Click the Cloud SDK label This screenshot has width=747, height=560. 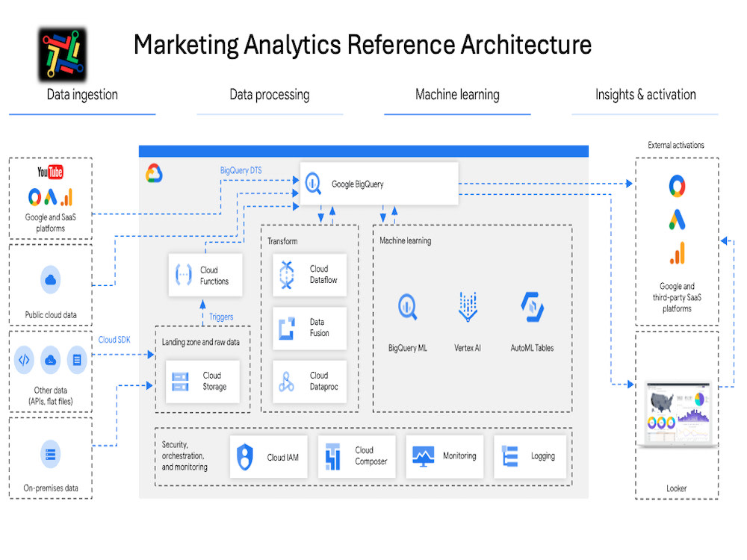(x=114, y=340)
